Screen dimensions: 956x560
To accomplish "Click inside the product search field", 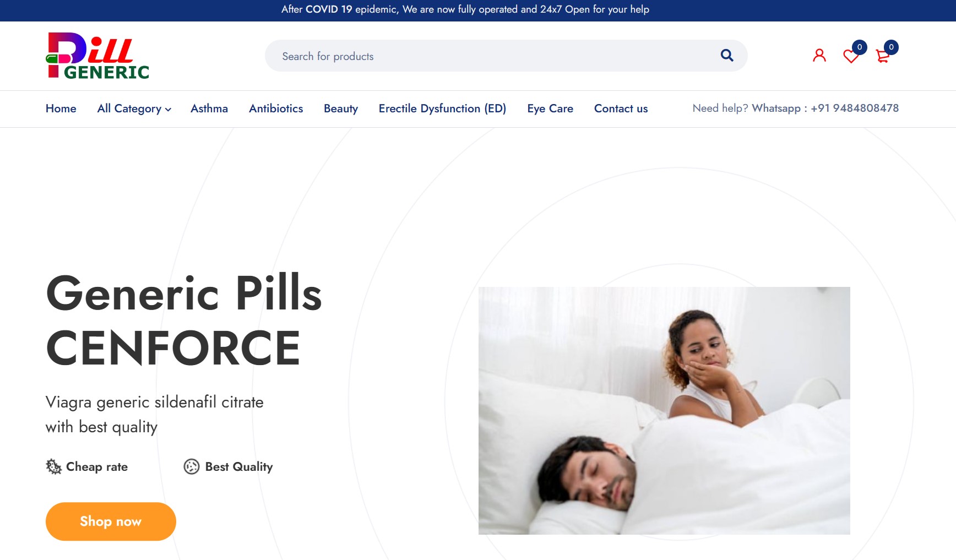I will 441,56.
